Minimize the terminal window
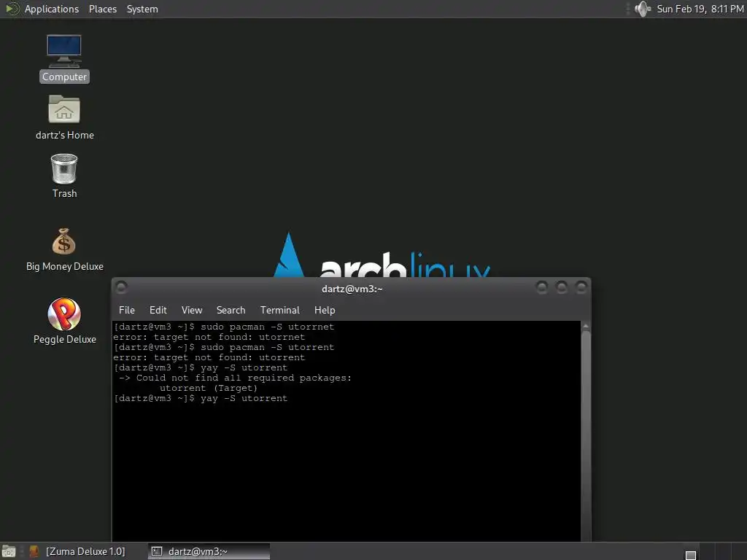This screenshot has height=560, width=747. (542, 287)
